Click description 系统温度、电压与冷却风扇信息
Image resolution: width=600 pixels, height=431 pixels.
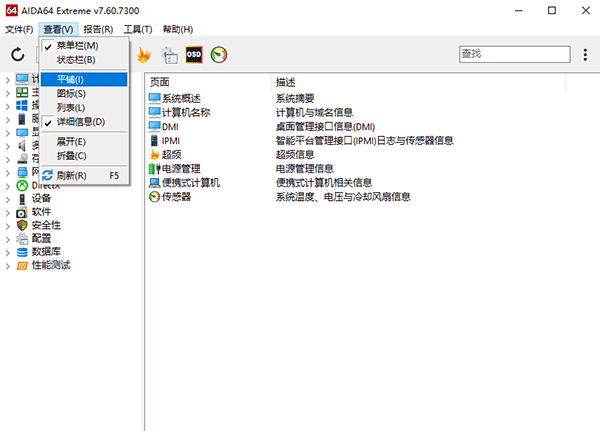[x=343, y=197]
